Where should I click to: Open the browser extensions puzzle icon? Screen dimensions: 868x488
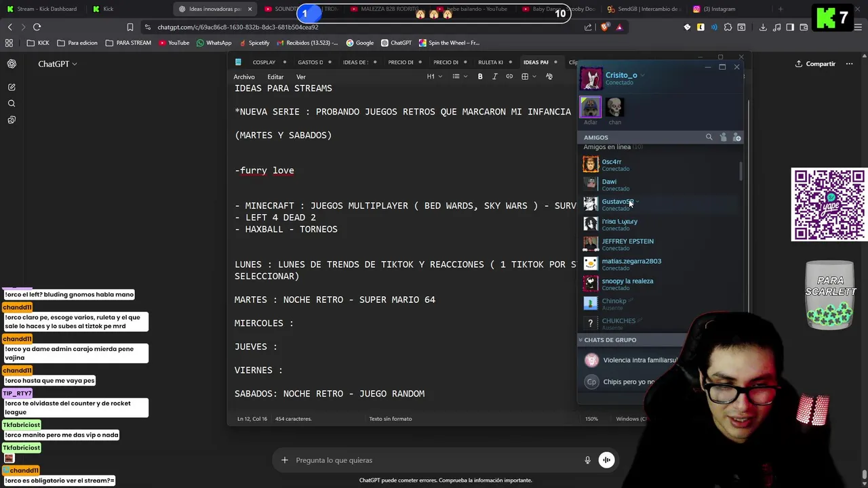(x=728, y=27)
